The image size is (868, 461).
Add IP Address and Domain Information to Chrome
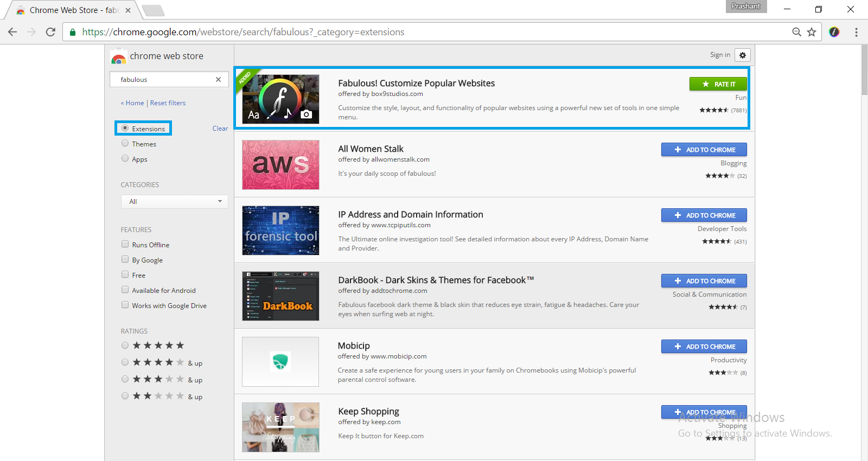[704, 215]
